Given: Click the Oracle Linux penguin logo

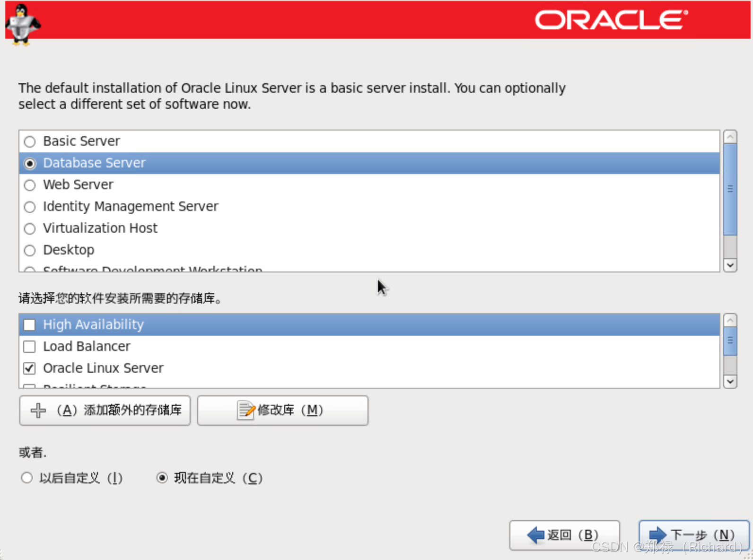Looking at the screenshot, I should point(23,25).
